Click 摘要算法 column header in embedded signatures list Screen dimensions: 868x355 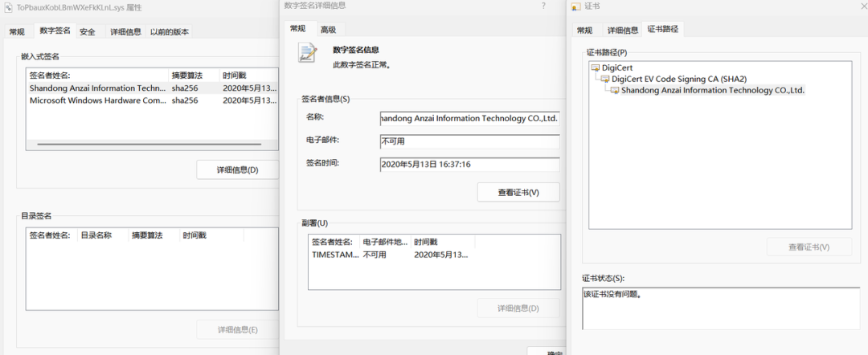pyautogui.click(x=194, y=75)
